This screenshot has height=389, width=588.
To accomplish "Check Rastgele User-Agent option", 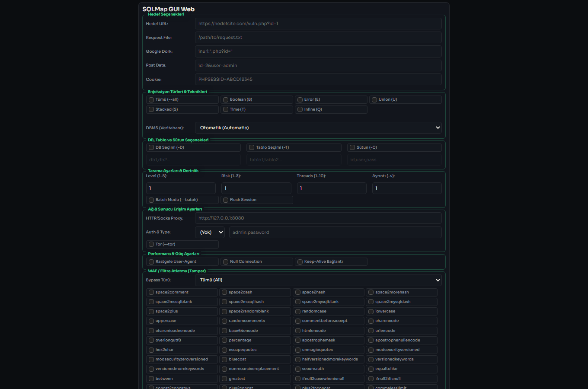I will click(151, 262).
